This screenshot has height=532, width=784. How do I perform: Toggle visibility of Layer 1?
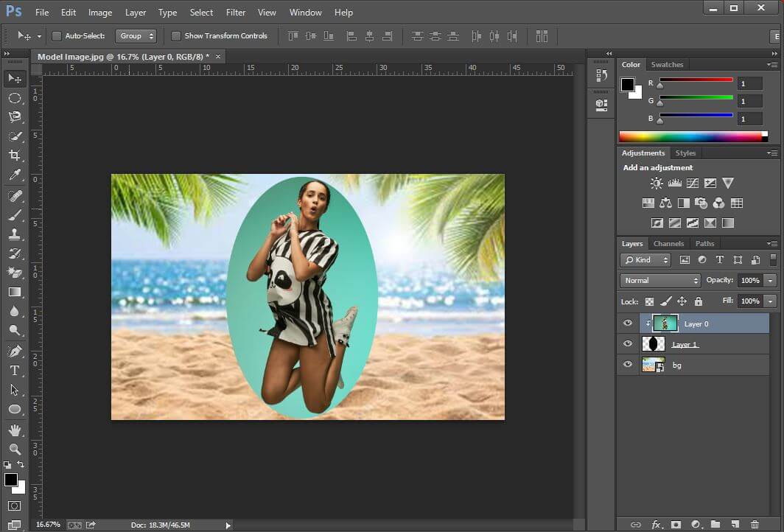point(627,343)
